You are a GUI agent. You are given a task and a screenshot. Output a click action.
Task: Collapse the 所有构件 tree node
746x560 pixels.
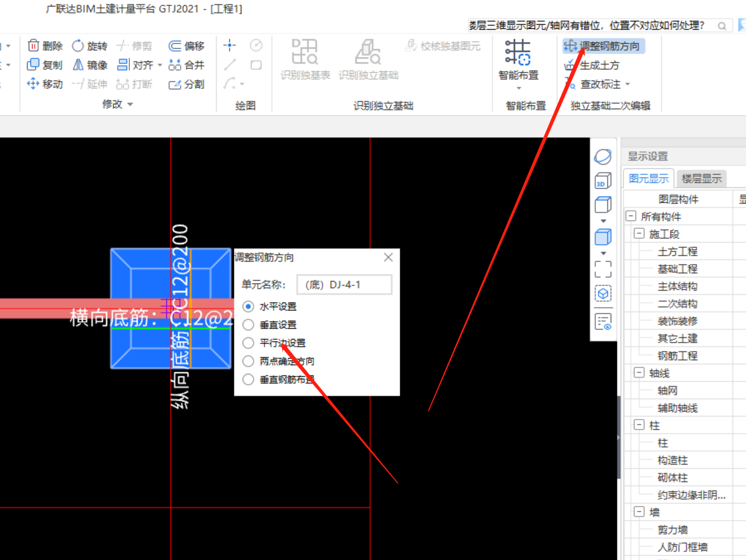click(x=631, y=216)
